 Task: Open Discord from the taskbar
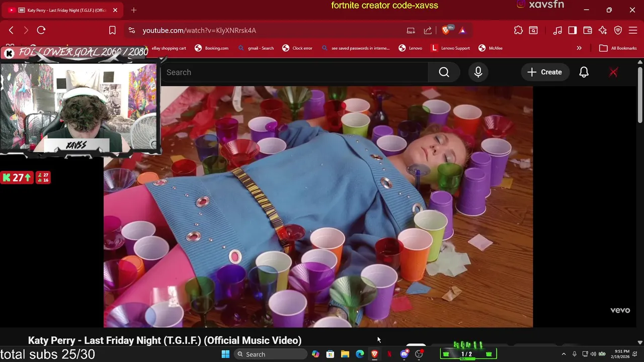(404, 354)
